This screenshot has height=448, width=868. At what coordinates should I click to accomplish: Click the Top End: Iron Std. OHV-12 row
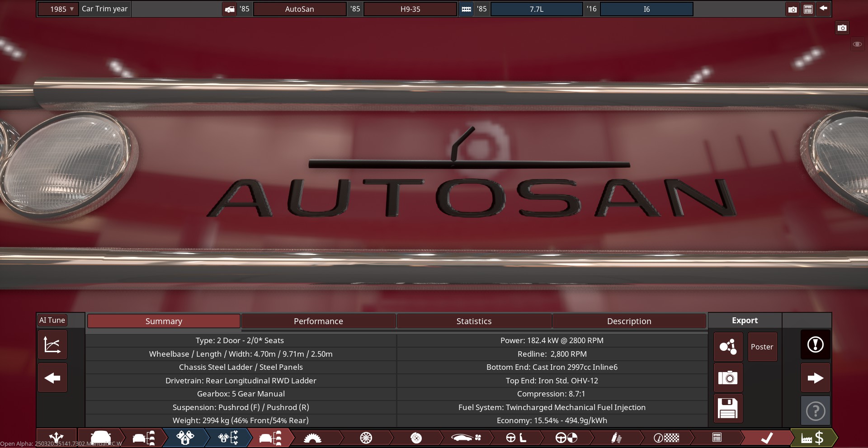552,381
